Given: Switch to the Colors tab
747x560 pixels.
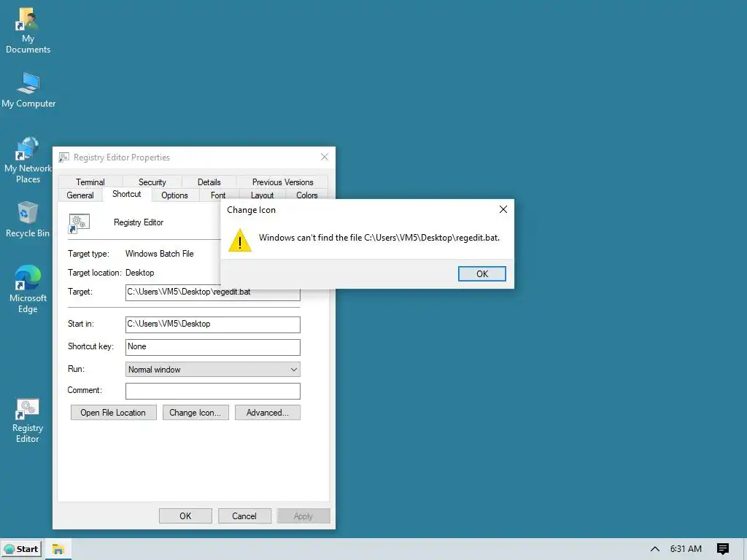Looking at the screenshot, I should [306, 195].
